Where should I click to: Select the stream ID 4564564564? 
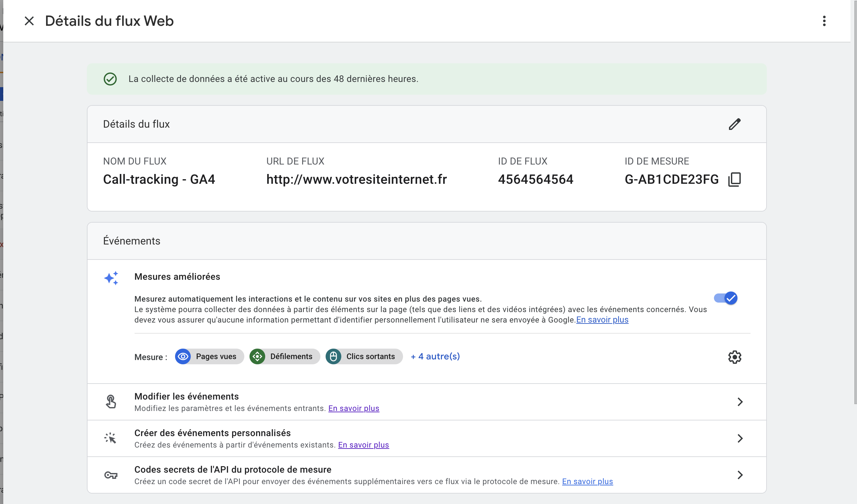[536, 180]
